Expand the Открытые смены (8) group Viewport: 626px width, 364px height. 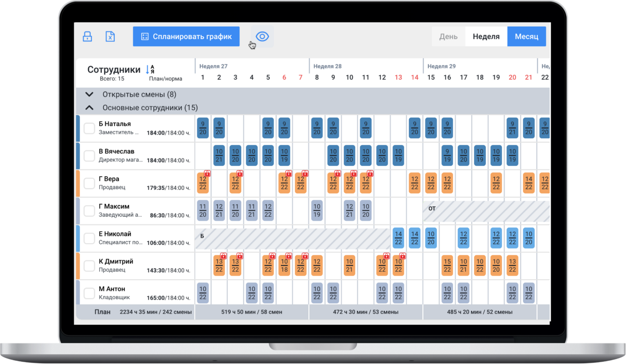coord(89,95)
